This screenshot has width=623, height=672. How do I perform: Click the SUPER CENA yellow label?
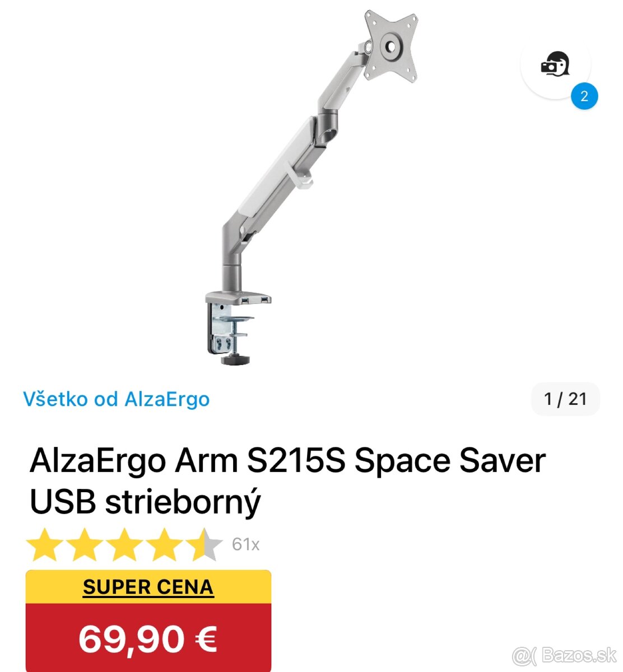148,587
